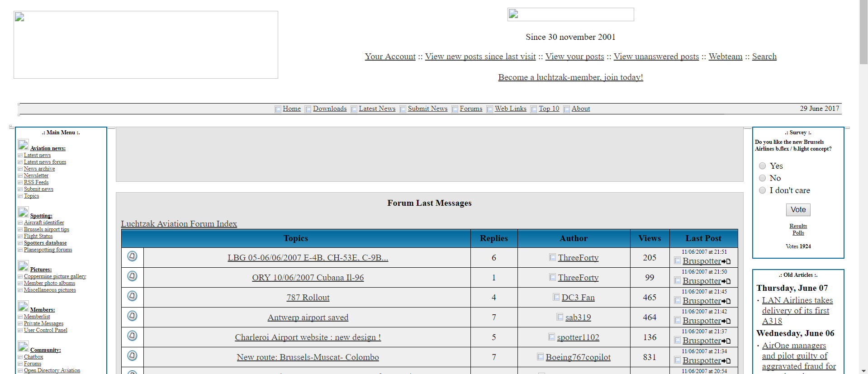Select No in the survey

pyautogui.click(x=762, y=178)
